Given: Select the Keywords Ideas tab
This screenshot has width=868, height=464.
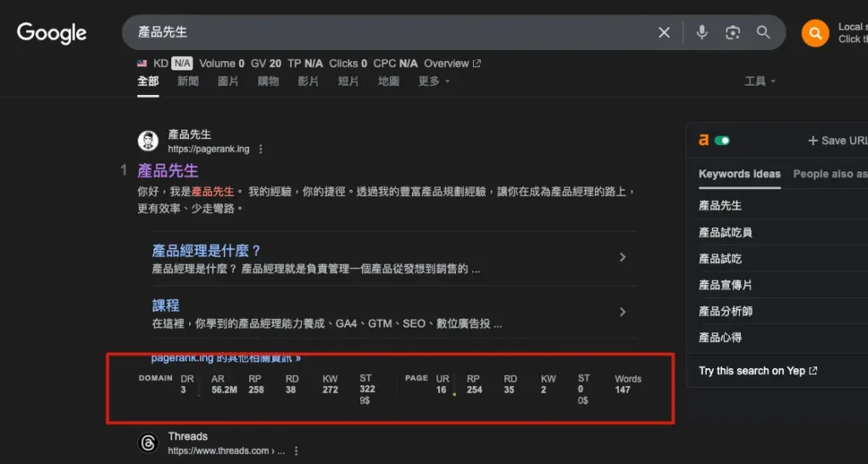Looking at the screenshot, I should click(x=739, y=174).
